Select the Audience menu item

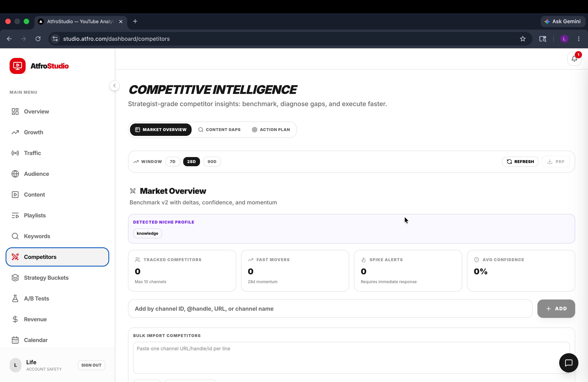[x=57, y=174]
